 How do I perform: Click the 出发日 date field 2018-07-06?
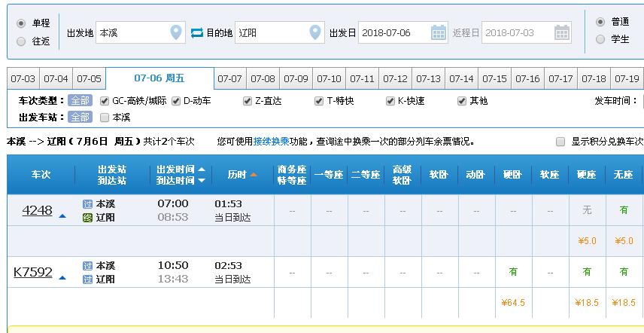point(403,32)
